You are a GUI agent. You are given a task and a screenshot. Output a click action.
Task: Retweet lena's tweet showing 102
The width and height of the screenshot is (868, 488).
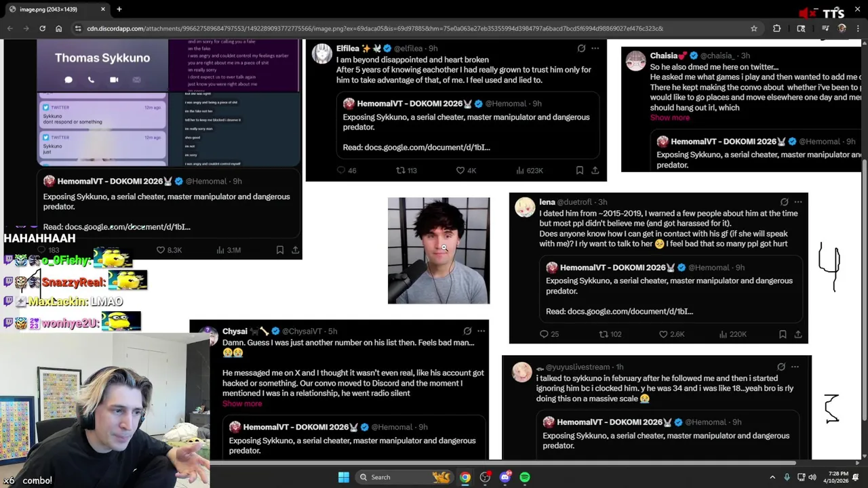604,334
